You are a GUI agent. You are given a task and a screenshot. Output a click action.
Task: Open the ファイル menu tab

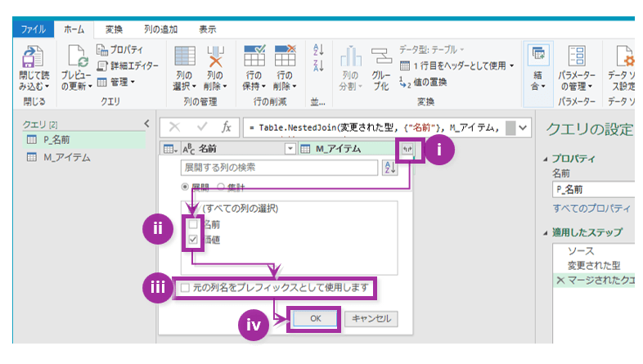[x=33, y=29]
